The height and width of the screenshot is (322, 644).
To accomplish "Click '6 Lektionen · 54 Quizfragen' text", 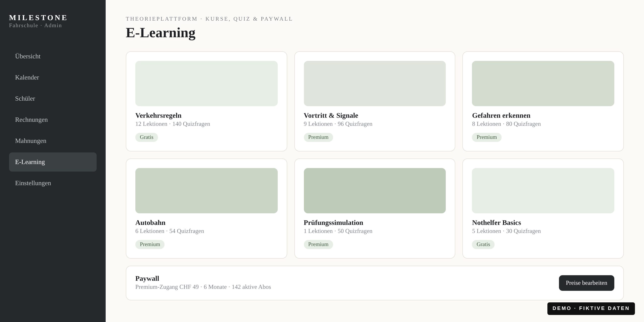I will coord(170,231).
